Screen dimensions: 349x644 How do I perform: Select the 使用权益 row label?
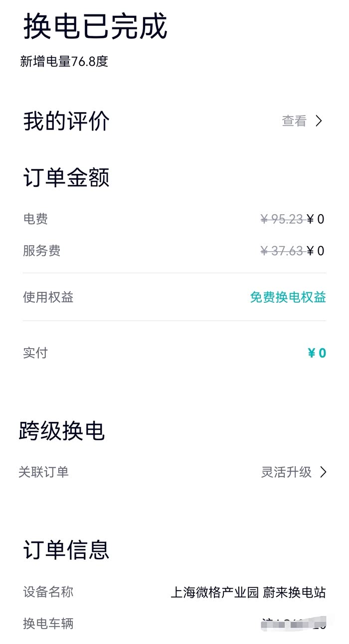tap(48, 297)
